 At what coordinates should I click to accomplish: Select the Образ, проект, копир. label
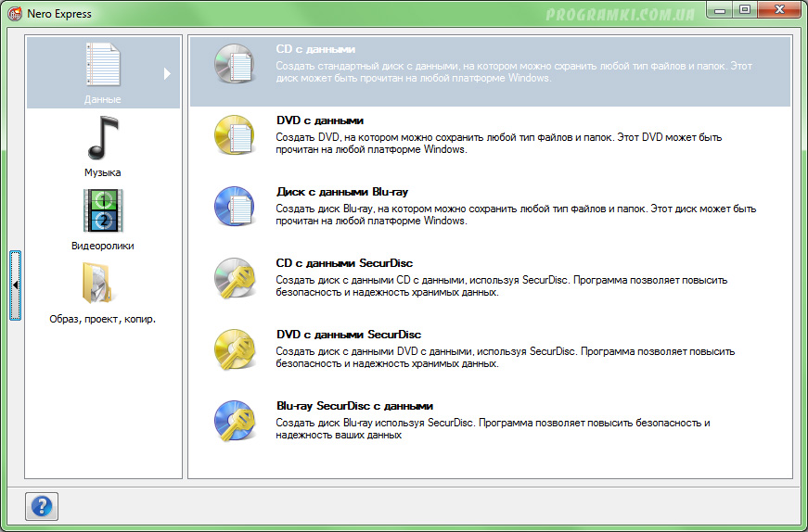point(103,319)
